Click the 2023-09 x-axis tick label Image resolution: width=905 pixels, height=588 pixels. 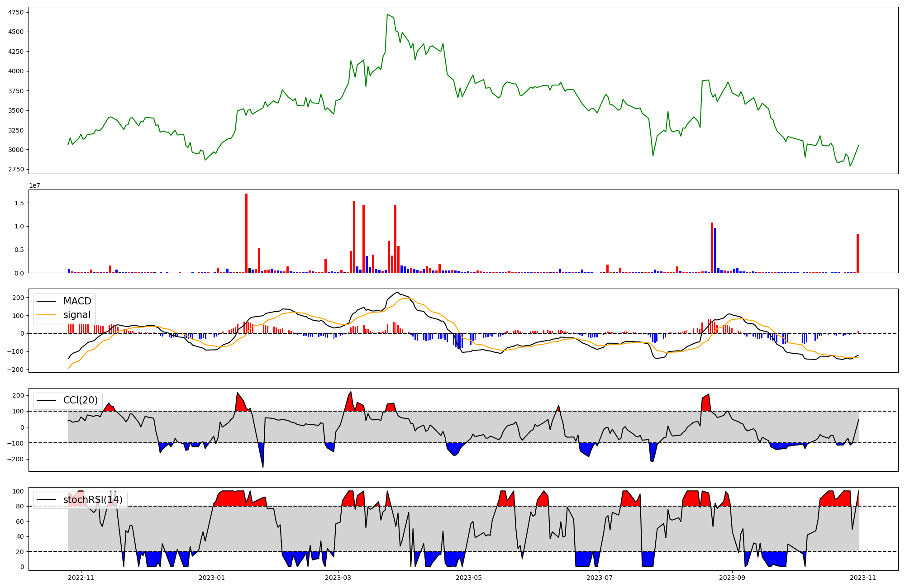732,578
